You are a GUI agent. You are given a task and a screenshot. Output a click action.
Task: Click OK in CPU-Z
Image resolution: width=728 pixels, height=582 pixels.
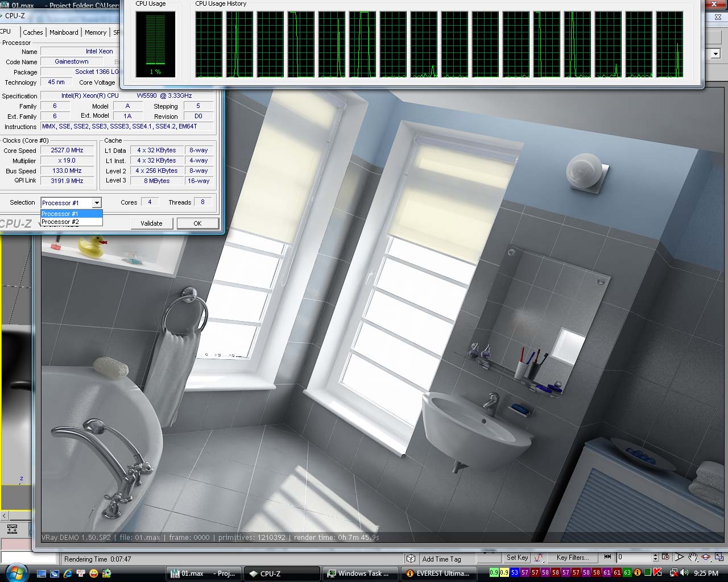[x=197, y=223]
